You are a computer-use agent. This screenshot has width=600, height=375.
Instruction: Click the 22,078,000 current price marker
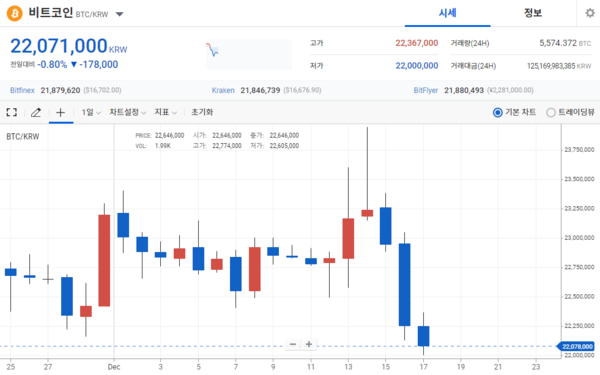(x=577, y=346)
